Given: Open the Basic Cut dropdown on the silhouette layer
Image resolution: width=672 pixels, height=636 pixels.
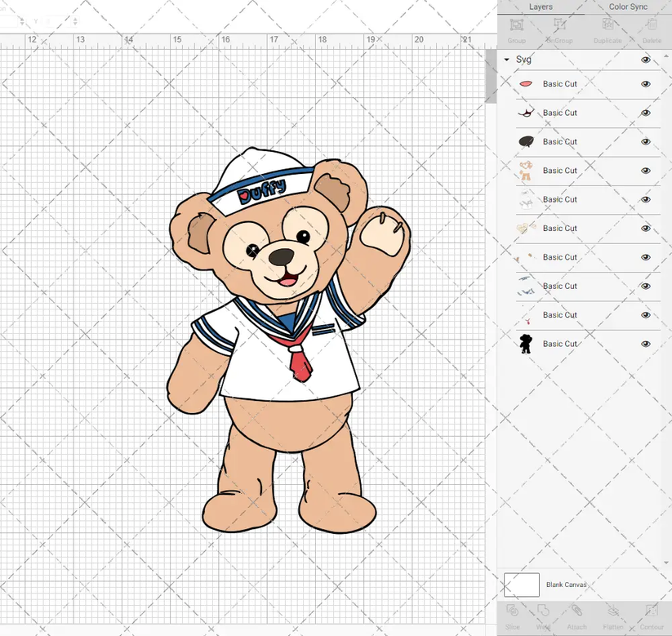Looking at the screenshot, I should [x=560, y=343].
